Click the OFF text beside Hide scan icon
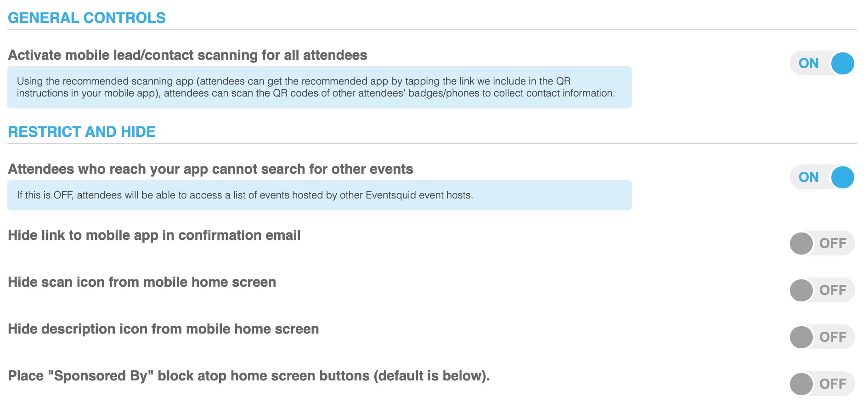This screenshot has width=868, height=408. pyautogui.click(x=833, y=290)
